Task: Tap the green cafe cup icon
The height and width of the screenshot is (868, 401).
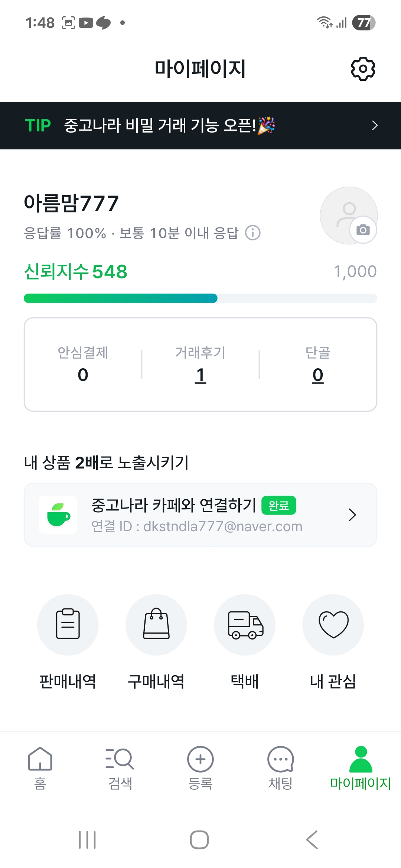Action: (58, 515)
